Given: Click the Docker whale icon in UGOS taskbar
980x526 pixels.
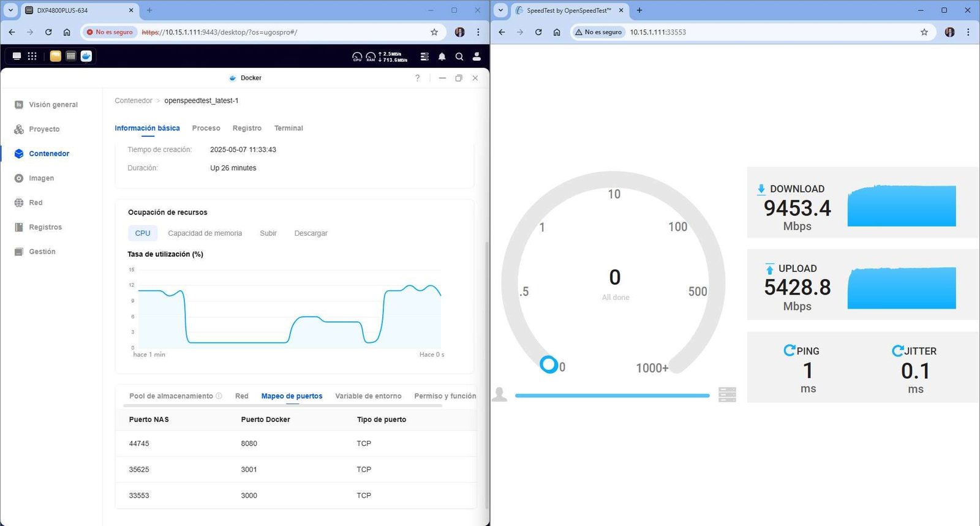Looking at the screenshot, I should click(x=86, y=56).
